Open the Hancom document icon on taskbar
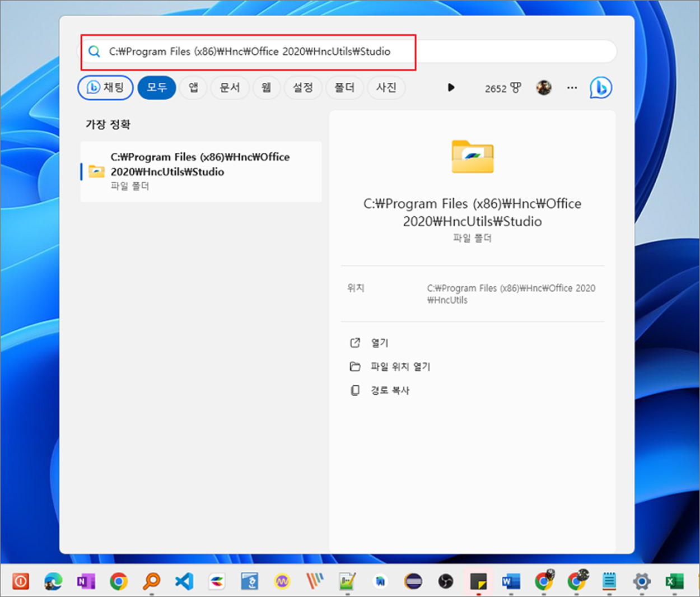 pos(249,581)
